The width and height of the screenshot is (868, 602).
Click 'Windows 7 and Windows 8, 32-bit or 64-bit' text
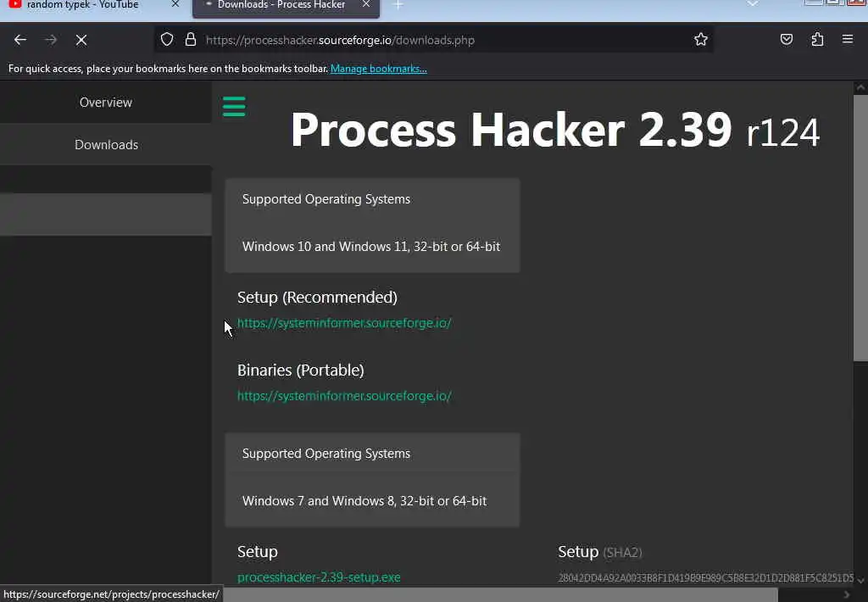[x=364, y=500]
